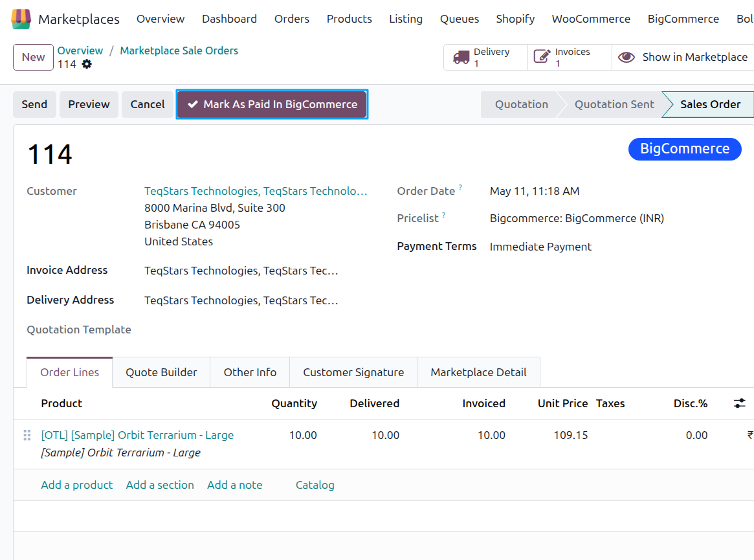
Task: Click the Delivery Address field value
Action: 241,300
